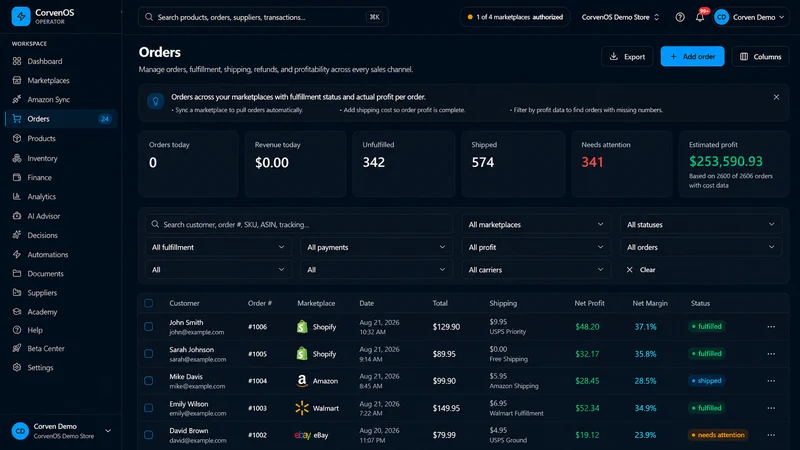Clear all filters

tap(641, 270)
